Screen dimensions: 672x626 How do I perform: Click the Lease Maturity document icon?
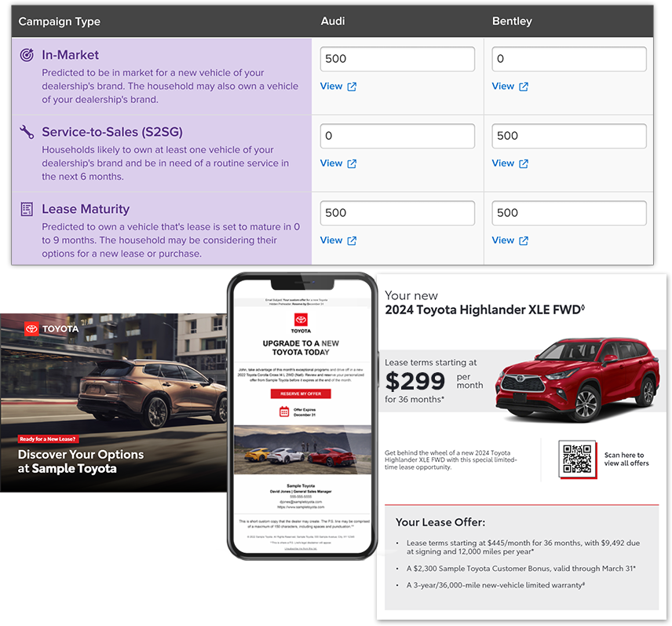pos(27,209)
